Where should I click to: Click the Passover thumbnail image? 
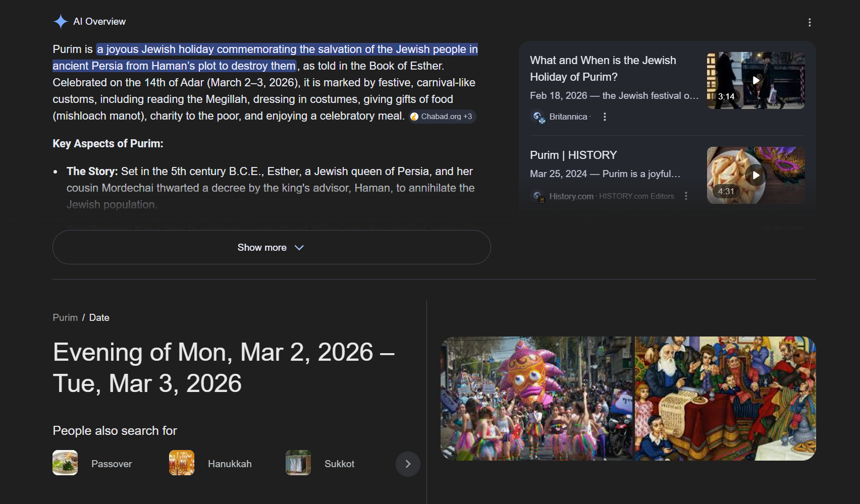tap(65, 463)
